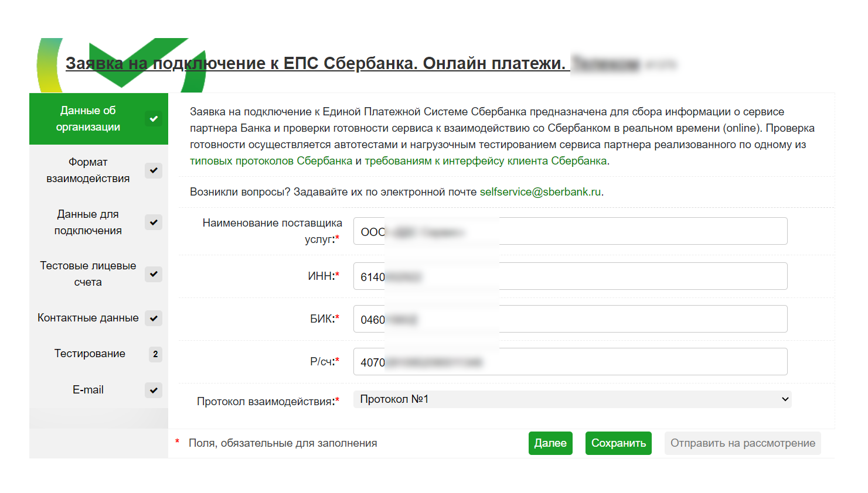Follow требованиям к интерфейсу клиента Сбербанка link
The height and width of the screenshot is (493, 868).
[485, 161]
